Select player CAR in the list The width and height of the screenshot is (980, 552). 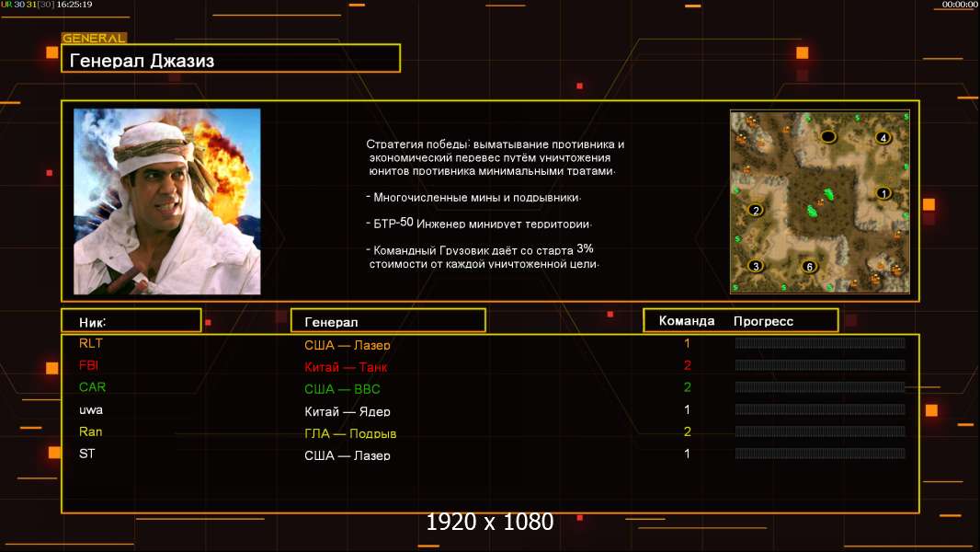[93, 387]
